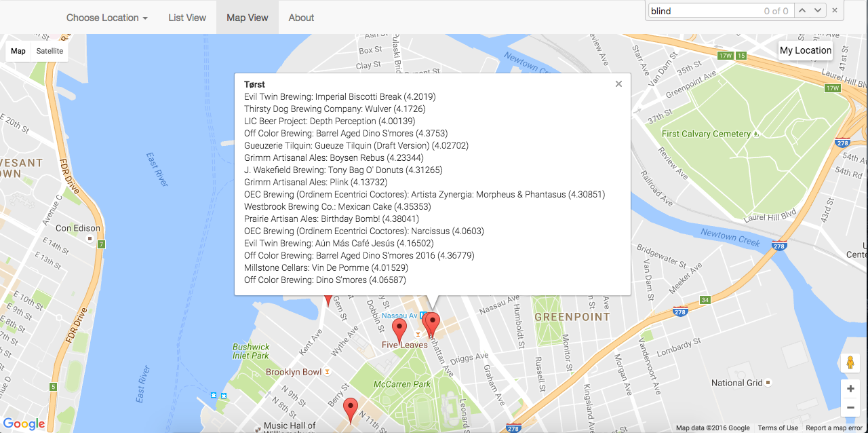This screenshot has height=433, width=868.
Task: Click the Bushwick Inlet Park label
Action: point(251,351)
